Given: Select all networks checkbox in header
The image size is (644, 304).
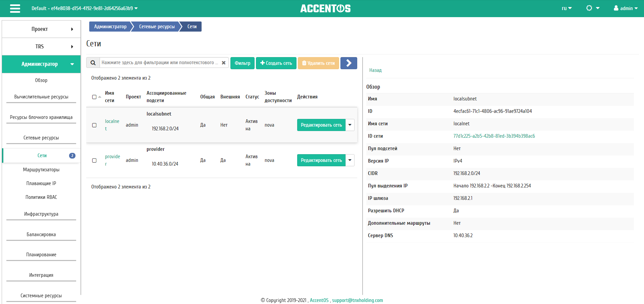Looking at the screenshot, I should 94,97.
